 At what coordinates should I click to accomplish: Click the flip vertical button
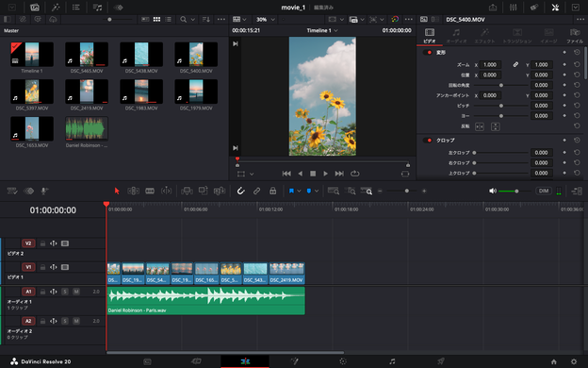click(x=496, y=127)
